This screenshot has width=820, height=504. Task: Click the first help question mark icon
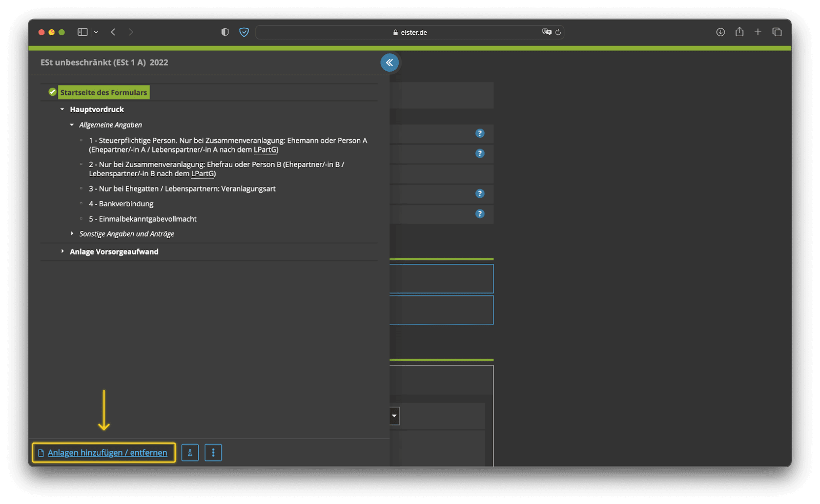tap(480, 133)
